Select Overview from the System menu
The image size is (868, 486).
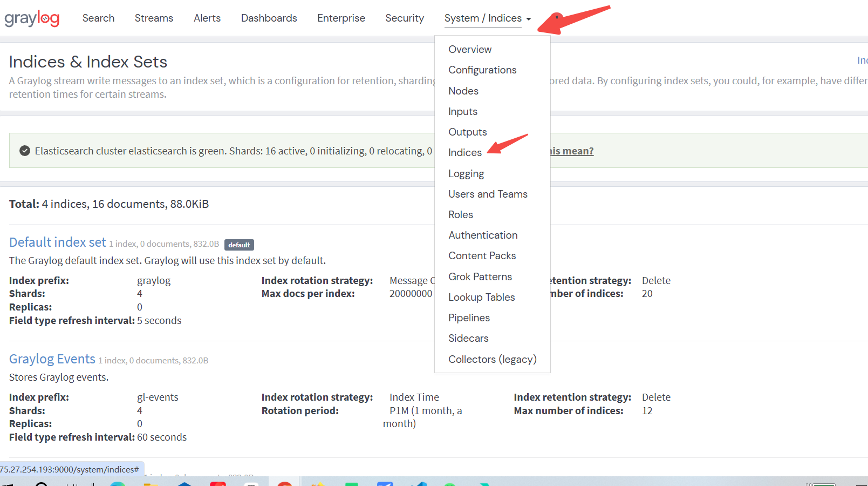click(x=470, y=49)
